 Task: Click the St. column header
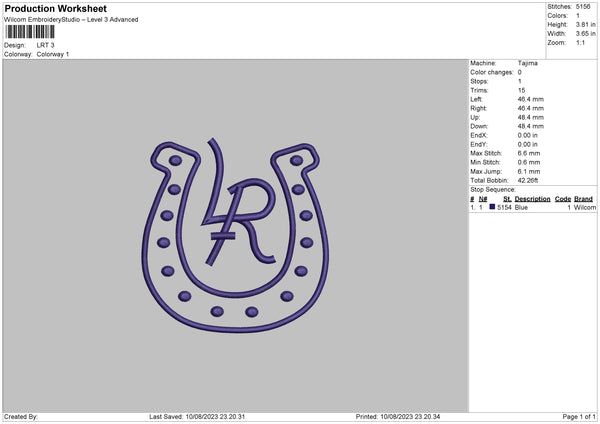(x=507, y=199)
